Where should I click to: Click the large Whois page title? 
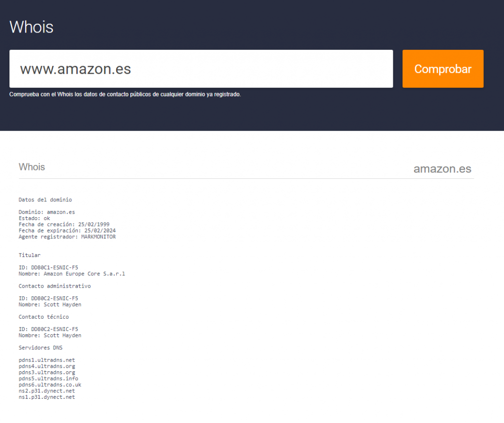point(31,27)
